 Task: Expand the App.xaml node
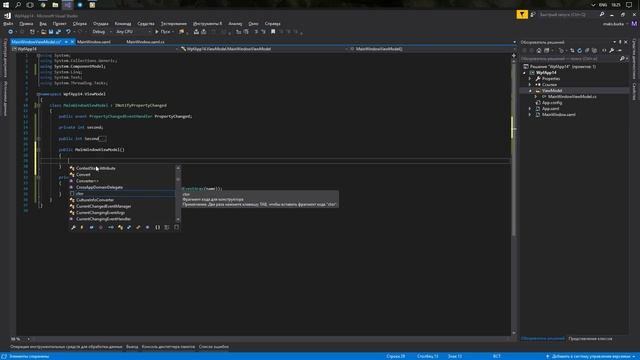coord(530,109)
